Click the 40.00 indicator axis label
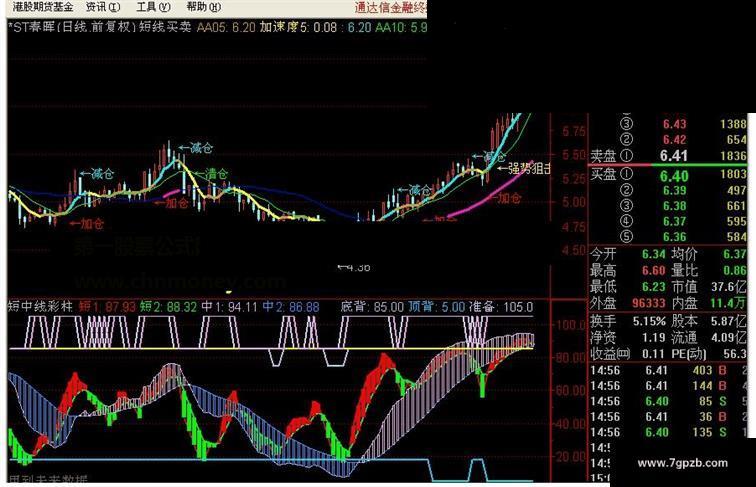The height and width of the screenshot is (487, 756). pos(571,424)
